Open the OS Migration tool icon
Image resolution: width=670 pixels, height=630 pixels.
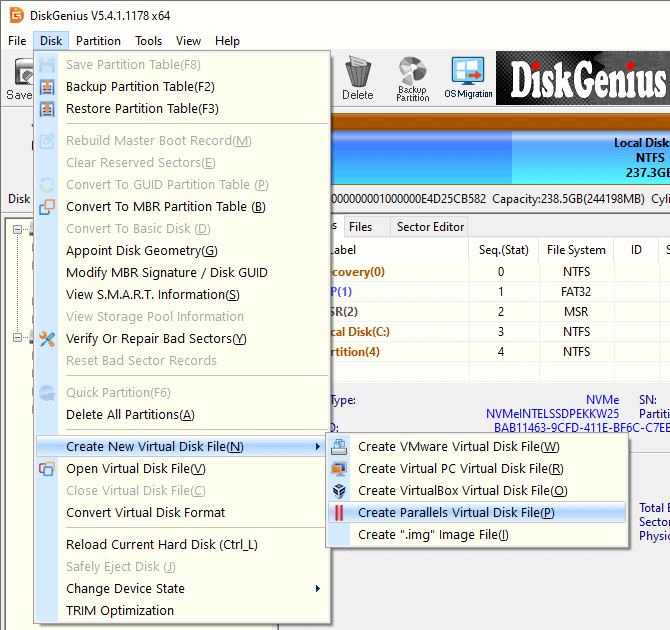(468, 78)
